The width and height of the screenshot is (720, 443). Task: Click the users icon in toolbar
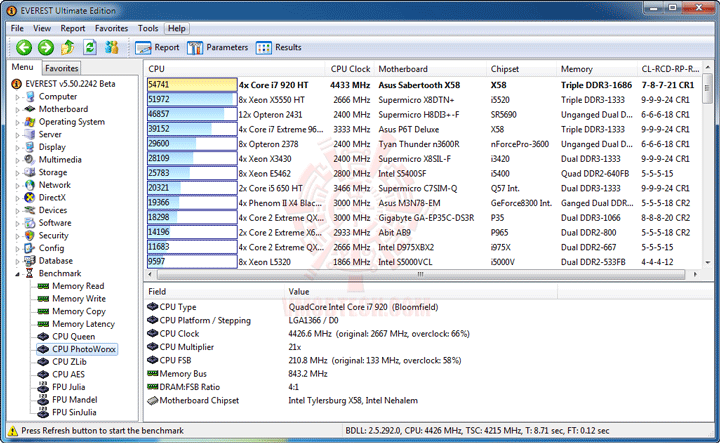112,47
